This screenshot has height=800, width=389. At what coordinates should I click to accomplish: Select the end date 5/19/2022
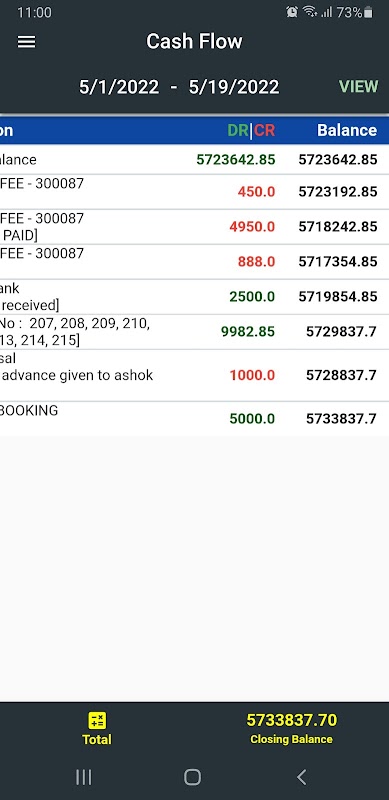click(x=234, y=87)
